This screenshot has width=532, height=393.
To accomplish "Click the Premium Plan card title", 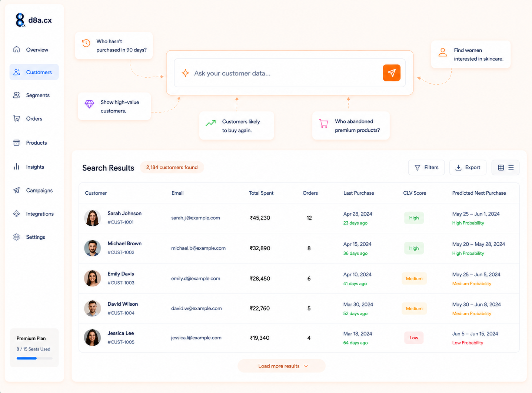I will coord(31,338).
